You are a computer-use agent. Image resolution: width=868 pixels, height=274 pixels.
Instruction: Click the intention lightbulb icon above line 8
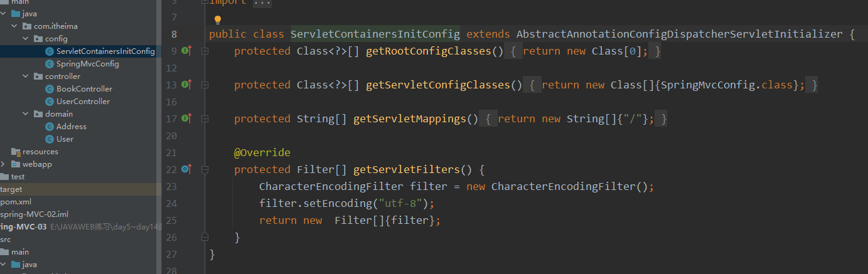click(218, 21)
